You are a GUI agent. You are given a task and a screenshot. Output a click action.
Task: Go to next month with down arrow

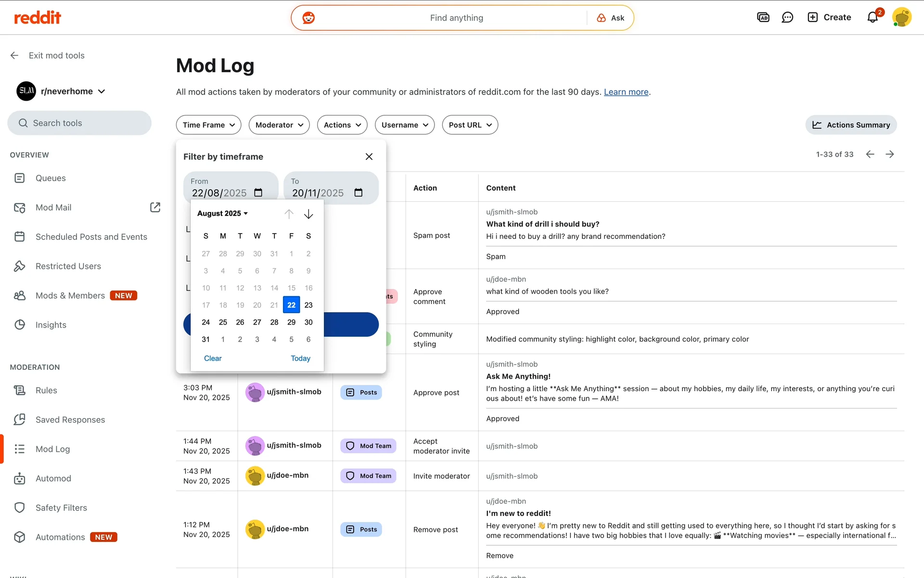308,214
